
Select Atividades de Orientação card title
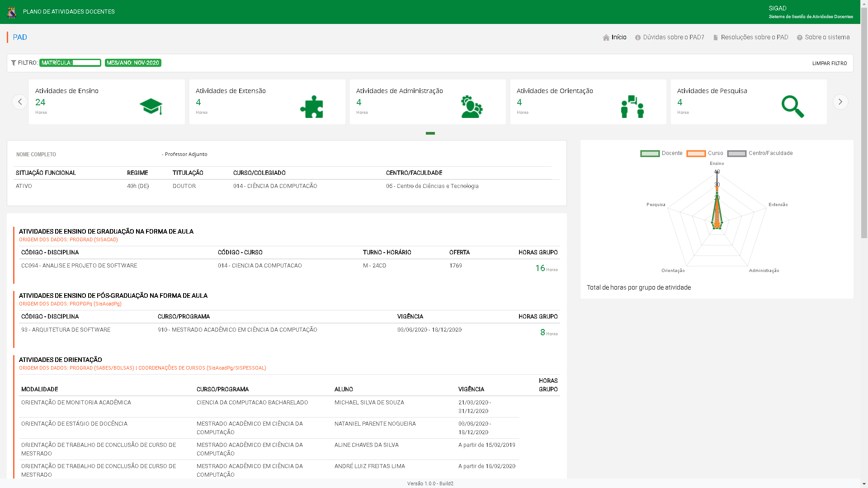pyautogui.click(x=555, y=91)
